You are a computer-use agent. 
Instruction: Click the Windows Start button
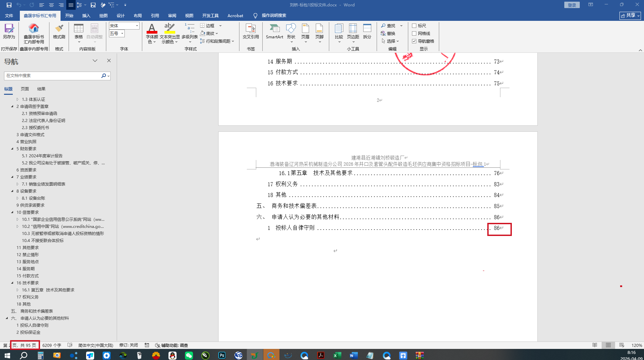(7, 355)
